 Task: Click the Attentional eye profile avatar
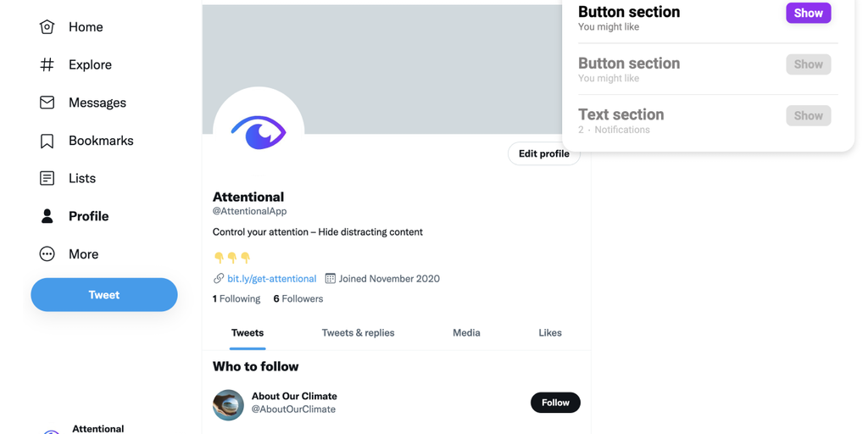tap(259, 132)
